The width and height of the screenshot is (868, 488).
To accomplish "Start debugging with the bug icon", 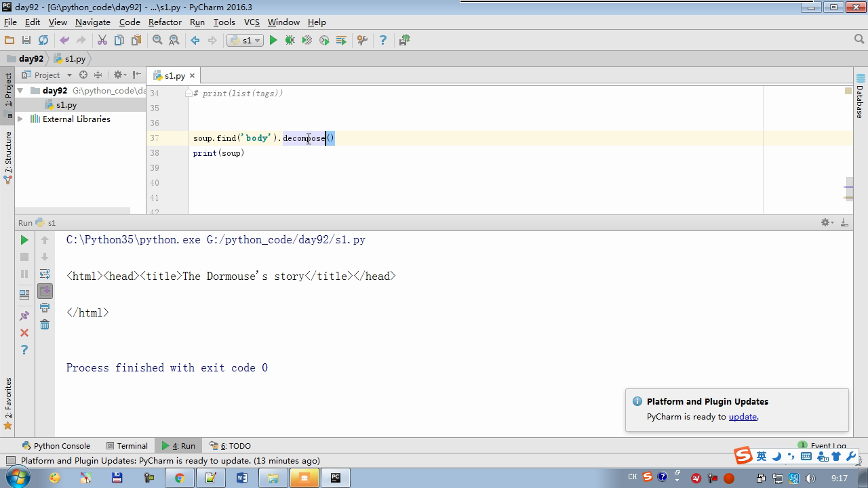I will 290,41.
